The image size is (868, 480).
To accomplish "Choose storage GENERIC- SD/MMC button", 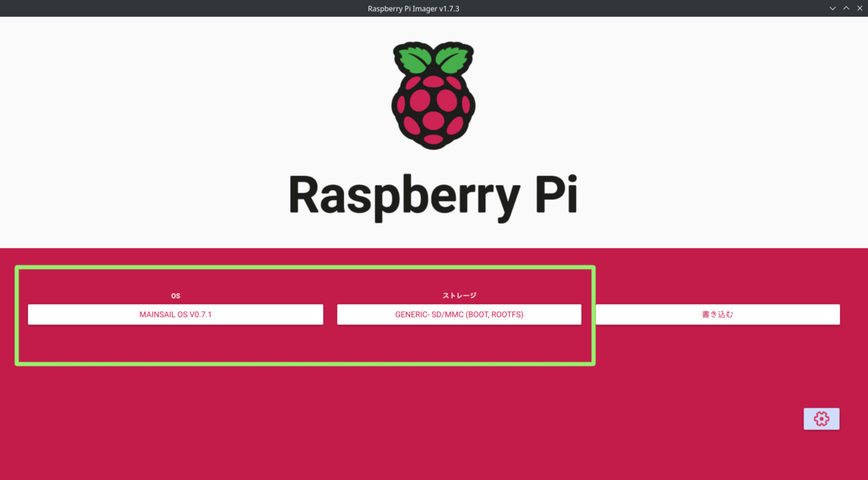I will coord(459,314).
